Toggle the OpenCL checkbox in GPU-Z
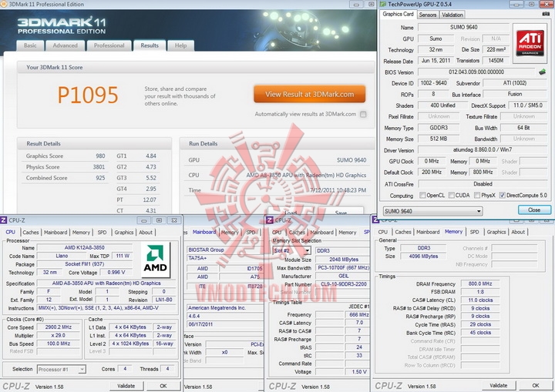Image resolution: width=555 pixels, height=392 pixels. tap(422, 196)
